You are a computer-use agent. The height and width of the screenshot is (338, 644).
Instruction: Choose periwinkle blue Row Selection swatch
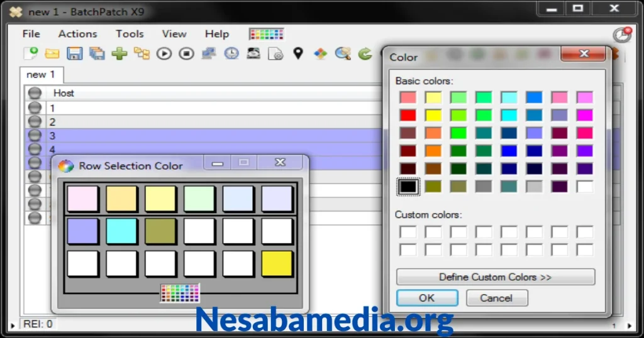tap(82, 231)
